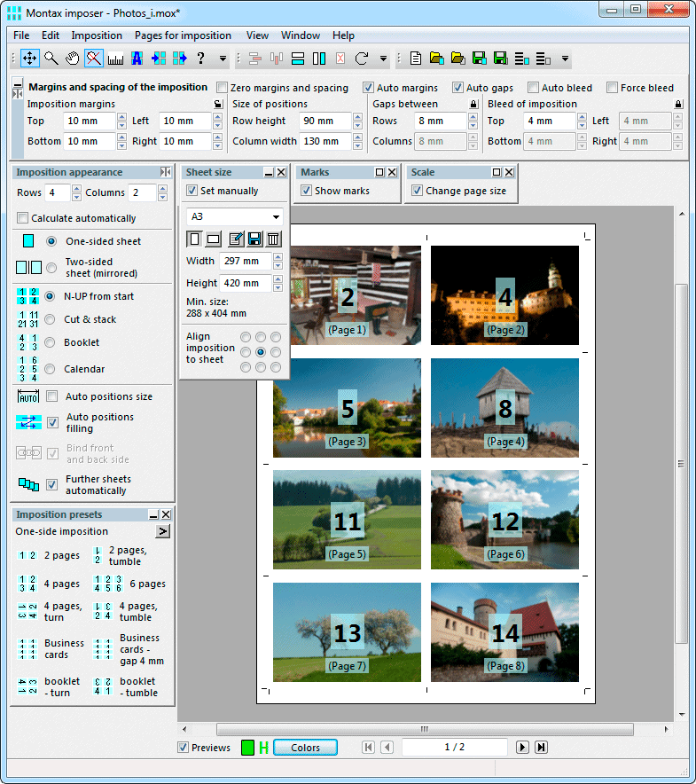Click the edit sheet size icon
The width and height of the screenshot is (696, 784).
click(x=236, y=239)
